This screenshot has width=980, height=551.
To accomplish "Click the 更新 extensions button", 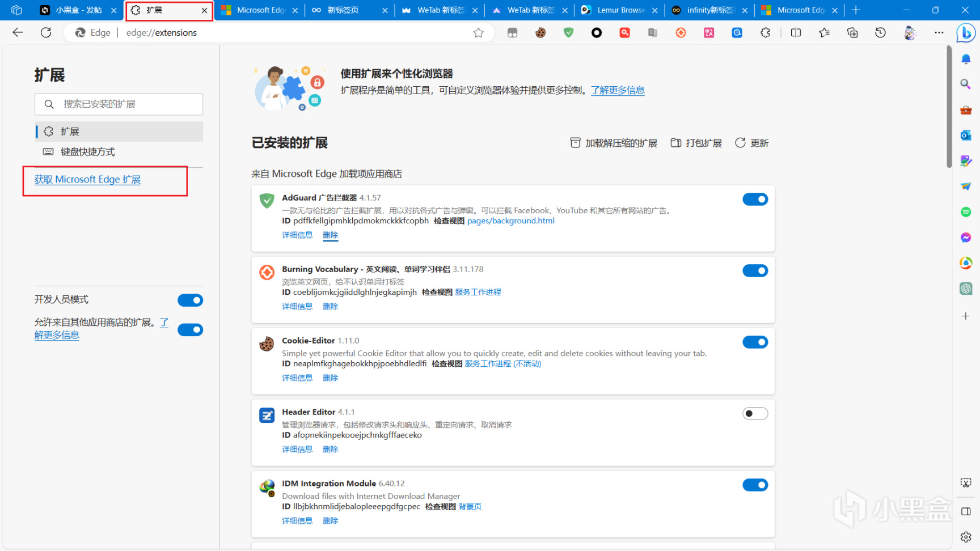I will (x=752, y=143).
